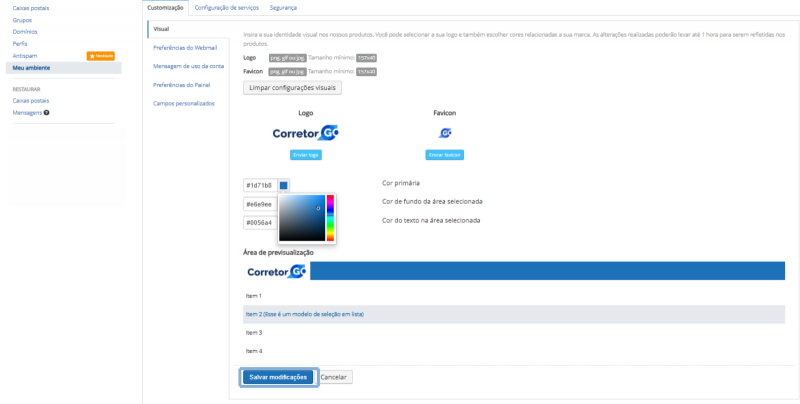The height and width of the screenshot is (404, 800).
Task: Open Preferências do Painel section
Action: tap(182, 85)
